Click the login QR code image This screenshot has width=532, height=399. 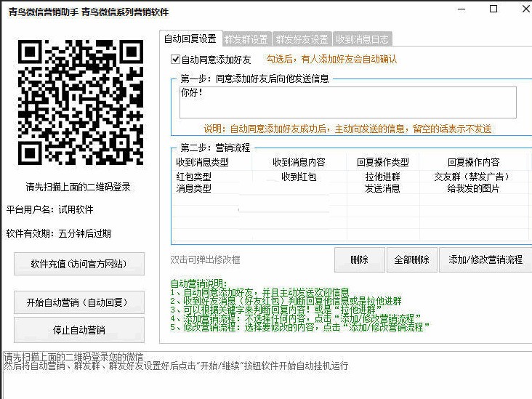point(81,102)
